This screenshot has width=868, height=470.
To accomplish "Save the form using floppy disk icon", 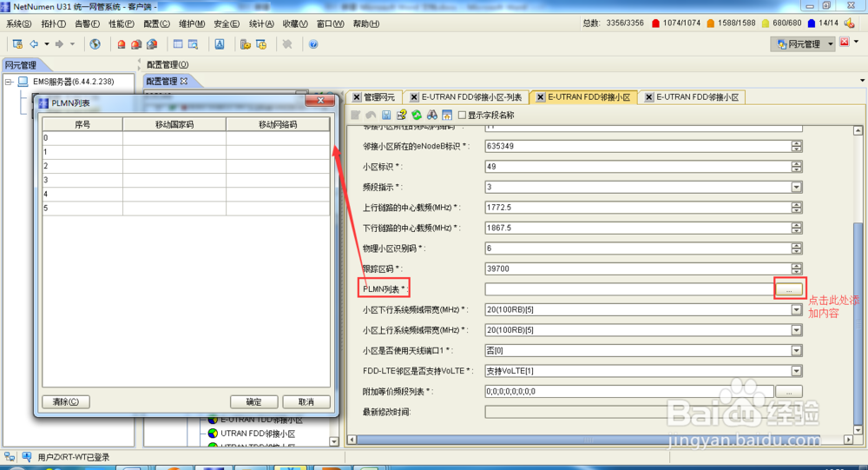I will (x=386, y=115).
